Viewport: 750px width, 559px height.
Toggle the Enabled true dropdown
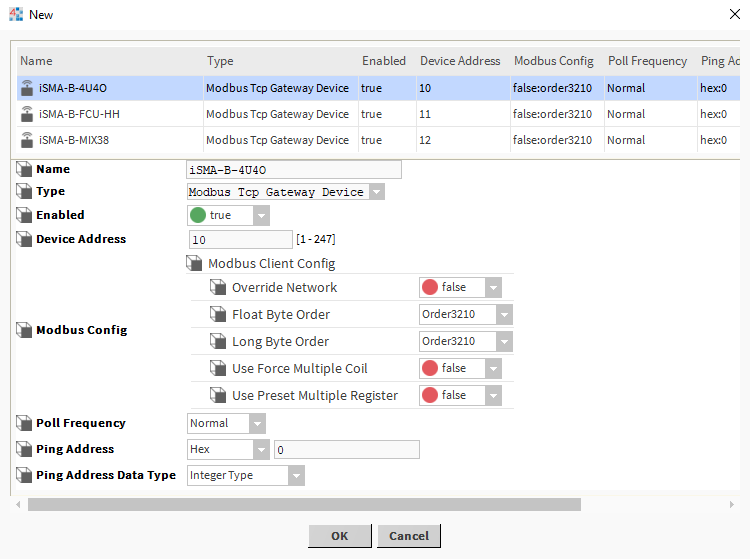[x=229, y=215]
